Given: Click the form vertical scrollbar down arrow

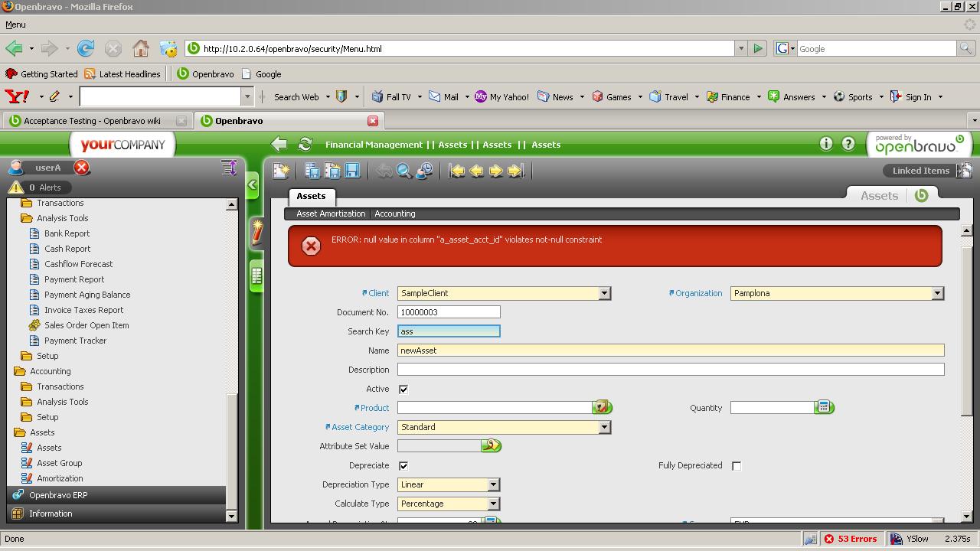Looking at the screenshot, I should pyautogui.click(x=966, y=517).
